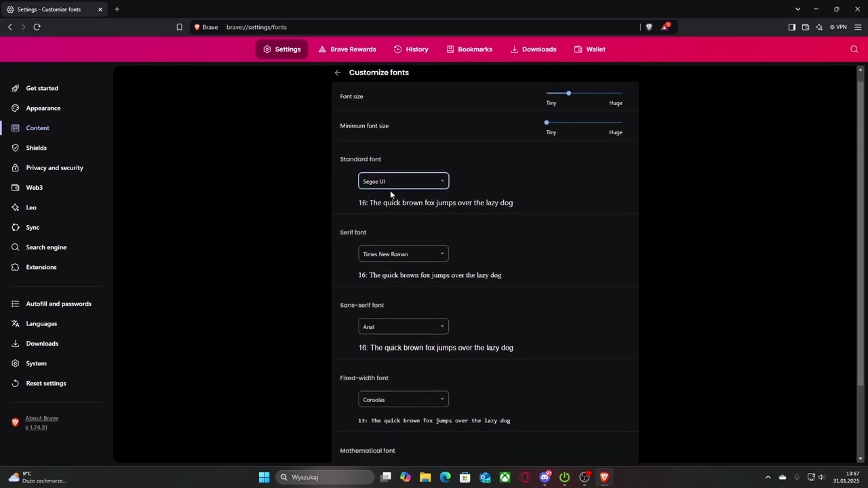Click the taskbar search box Wyszukaj
Viewport: 868px width, 488px height.
click(x=325, y=477)
